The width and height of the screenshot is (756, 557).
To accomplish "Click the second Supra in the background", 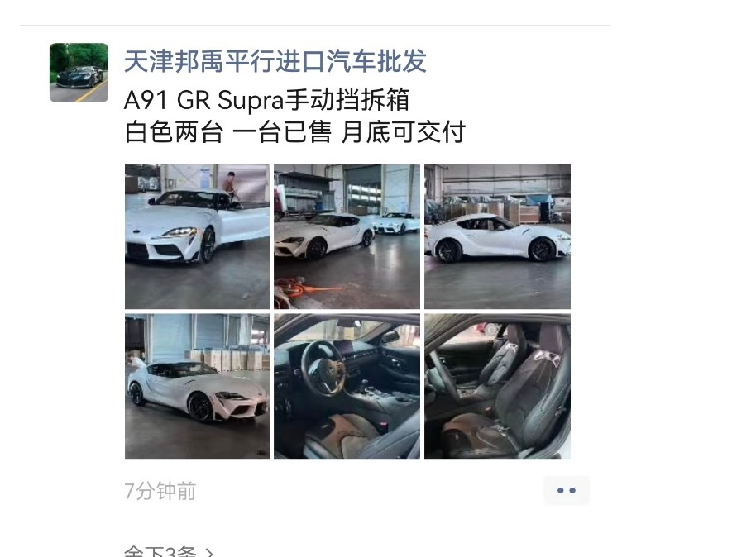I will [x=395, y=223].
